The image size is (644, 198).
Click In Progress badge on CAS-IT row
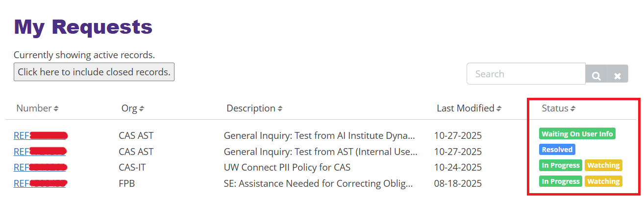click(560, 165)
